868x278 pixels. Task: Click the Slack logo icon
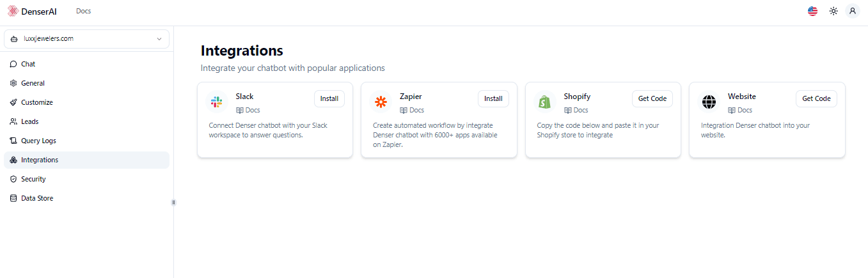[217, 102]
